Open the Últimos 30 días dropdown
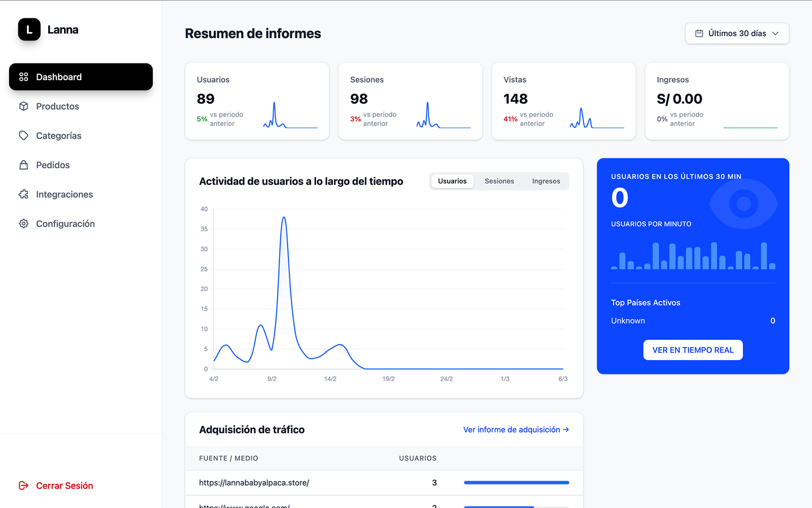This screenshot has height=508, width=812. coord(736,34)
